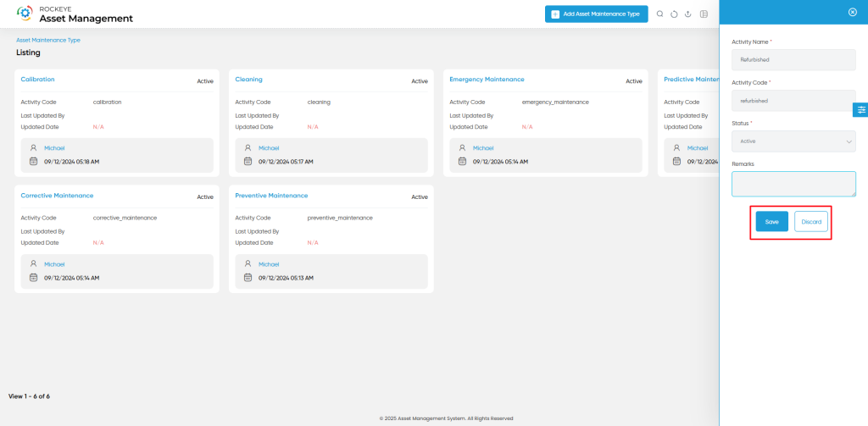Open Emergency Maintenance title link

click(487, 79)
